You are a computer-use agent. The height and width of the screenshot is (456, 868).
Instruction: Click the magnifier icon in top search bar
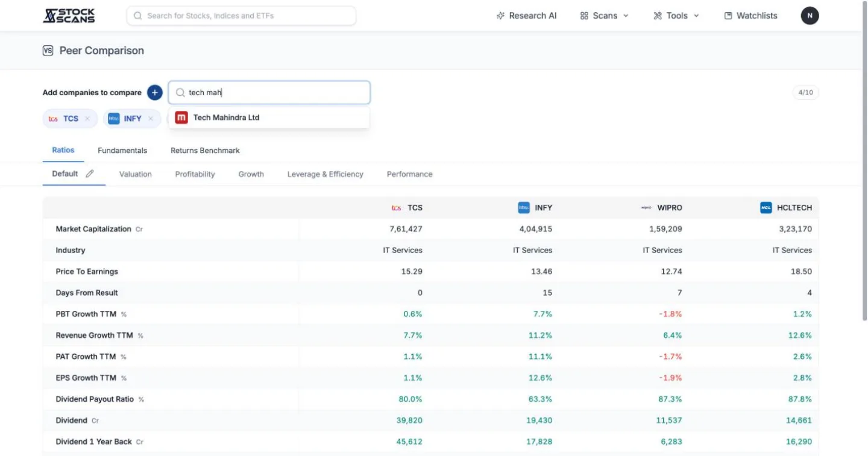[x=138, y=16]
